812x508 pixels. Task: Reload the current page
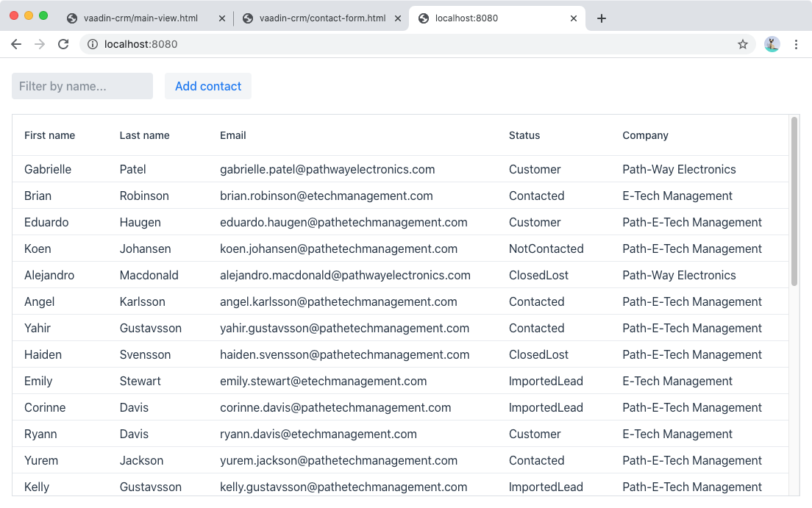(x=63, y=44)
